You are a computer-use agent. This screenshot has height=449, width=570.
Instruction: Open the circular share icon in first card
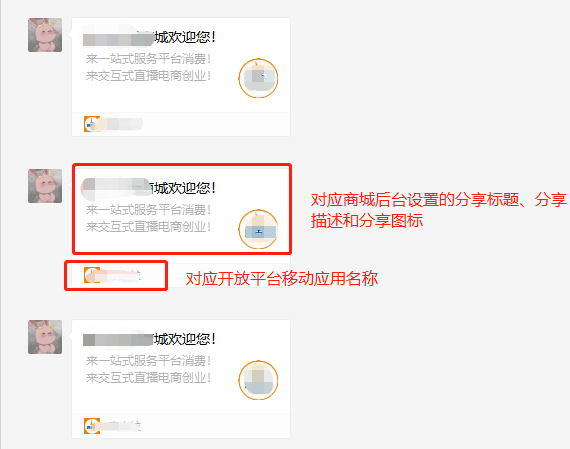258,78
